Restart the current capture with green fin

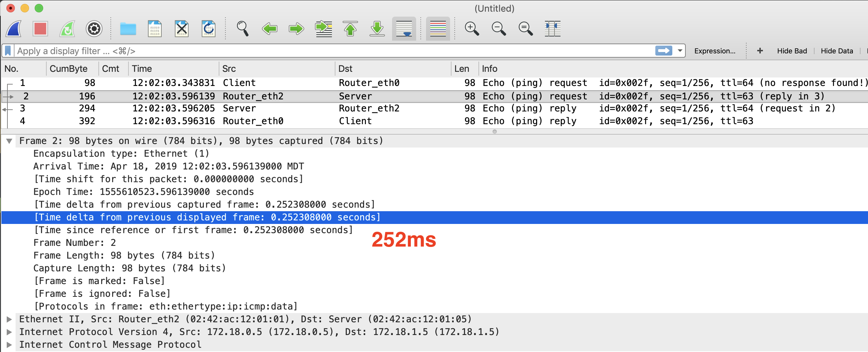pyautogui.click(x=67, y=29)
